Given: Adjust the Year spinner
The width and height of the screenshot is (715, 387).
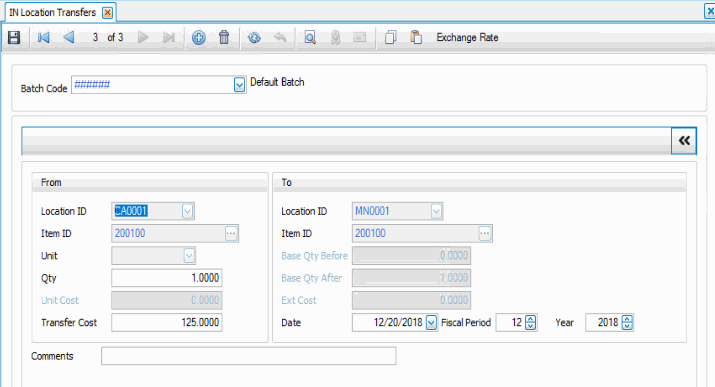Looking at the screenshot, I should coord(627,322).
